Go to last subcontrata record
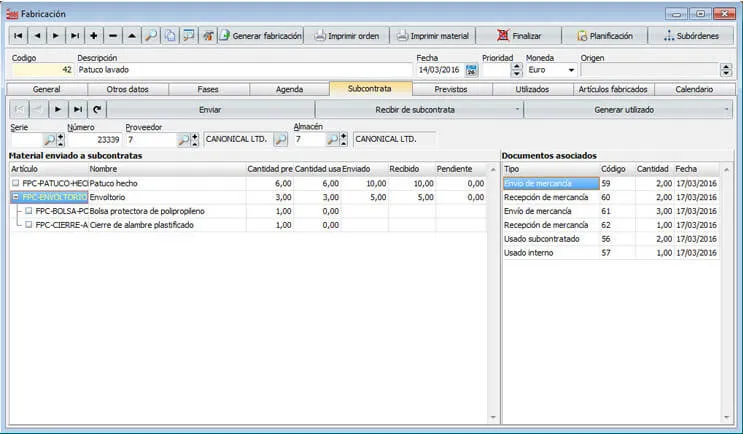Image resolution: width=743 pixels, height=434 pixels. click(x=77, y=109)
